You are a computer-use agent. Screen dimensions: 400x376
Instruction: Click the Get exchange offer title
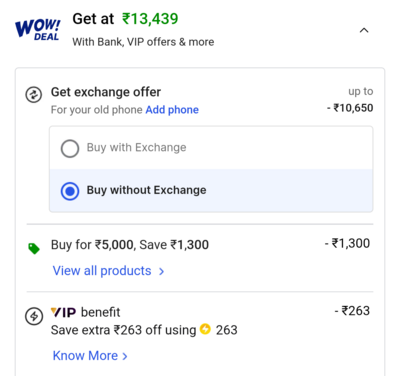pos(106,92)
